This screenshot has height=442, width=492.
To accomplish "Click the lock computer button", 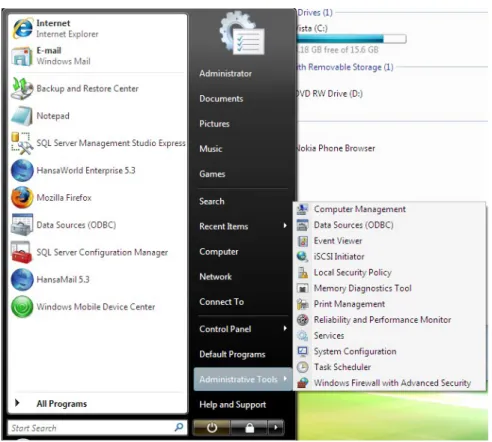I will (x=249, y=427).
